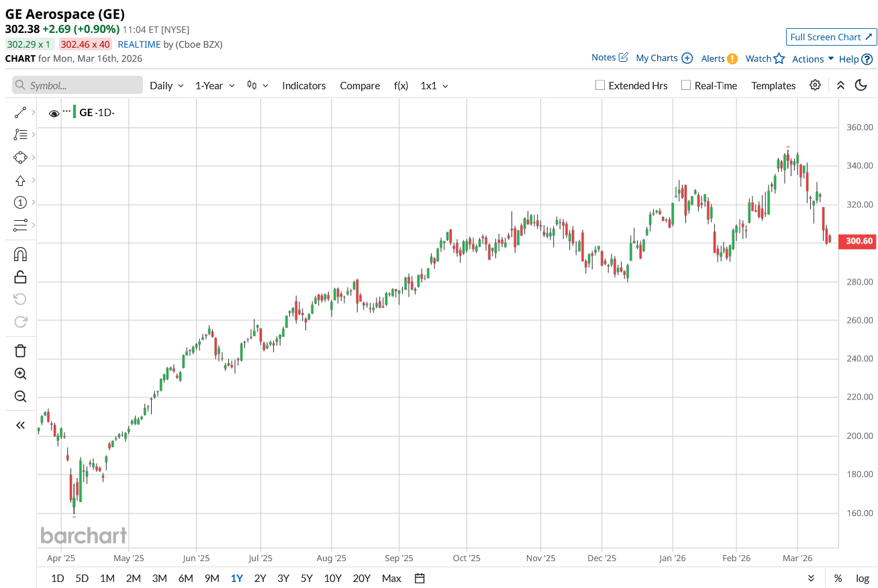Expand the numbered annotation tool options arrow
The image size is (878, 588).
click(x=33, y=203)
